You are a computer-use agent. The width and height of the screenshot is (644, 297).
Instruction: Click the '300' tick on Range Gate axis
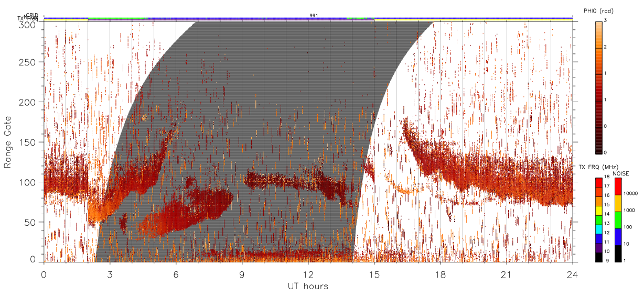[27, 24]
